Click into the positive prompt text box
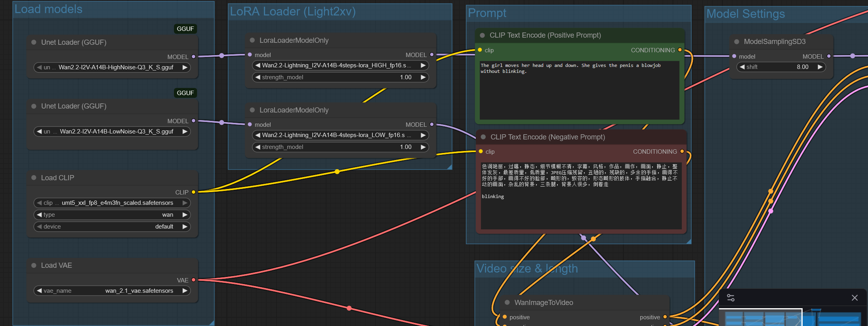The width and height of the screenshot is (868, 326). 580,90
